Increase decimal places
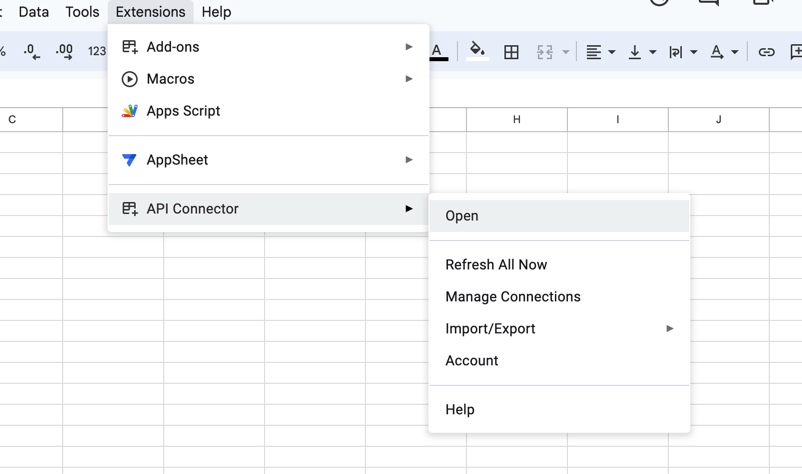Image resolution: width=802 pixels, height=474 pixels. click(64, 52)
